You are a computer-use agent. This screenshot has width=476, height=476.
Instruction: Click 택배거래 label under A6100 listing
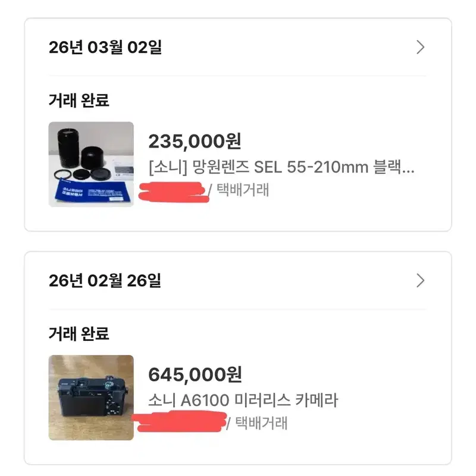(261, 423)
